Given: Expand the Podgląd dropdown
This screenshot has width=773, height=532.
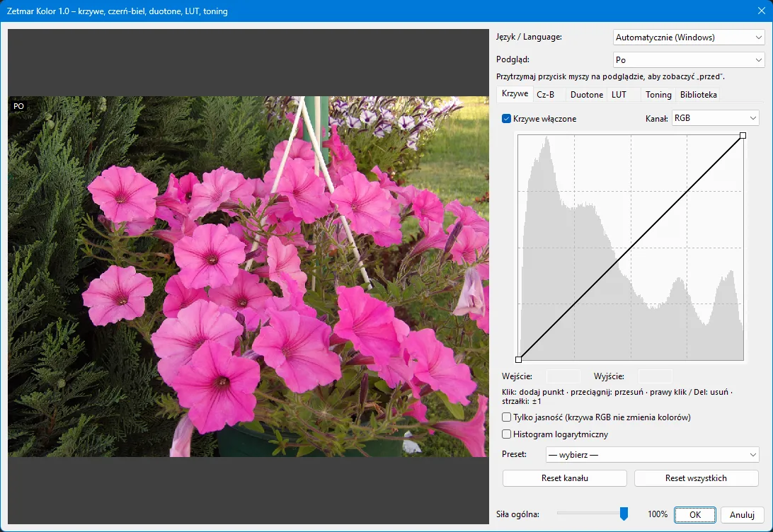Looking at the screenshot, I should [689, 60].
